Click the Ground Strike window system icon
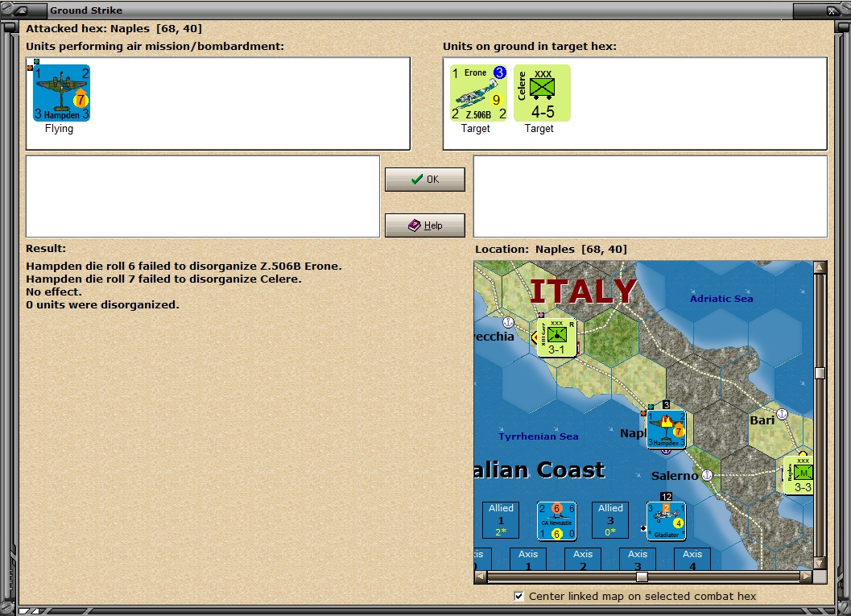 (x=22, y=10)
